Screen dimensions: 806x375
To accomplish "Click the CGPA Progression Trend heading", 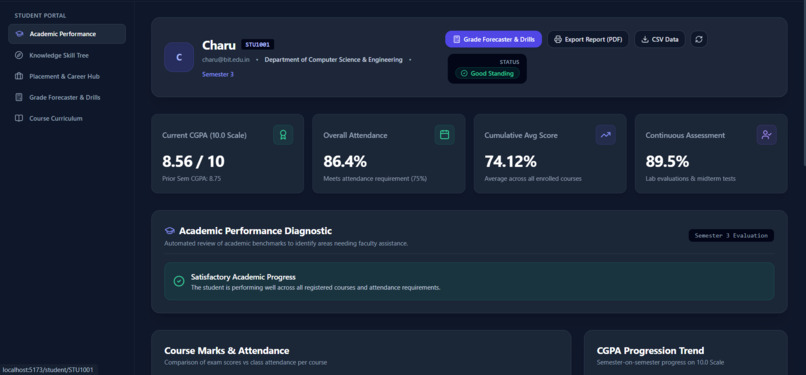I will coord(650,351).
